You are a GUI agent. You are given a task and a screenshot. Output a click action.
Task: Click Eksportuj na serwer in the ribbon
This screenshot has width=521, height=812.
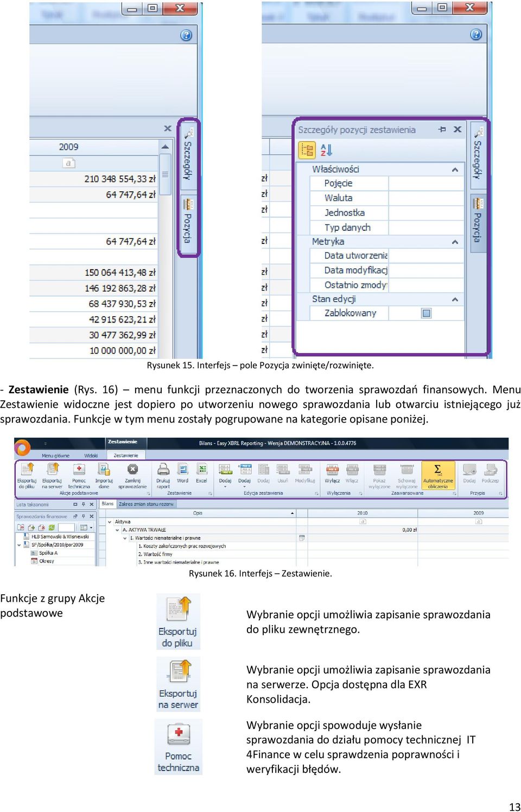(x=52, y=475)
